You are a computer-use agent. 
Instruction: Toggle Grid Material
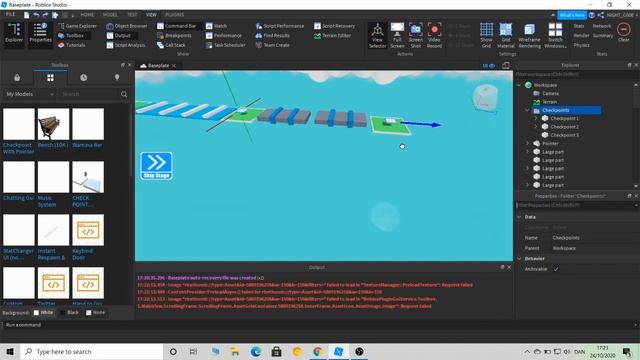click(x=506, y=36)
